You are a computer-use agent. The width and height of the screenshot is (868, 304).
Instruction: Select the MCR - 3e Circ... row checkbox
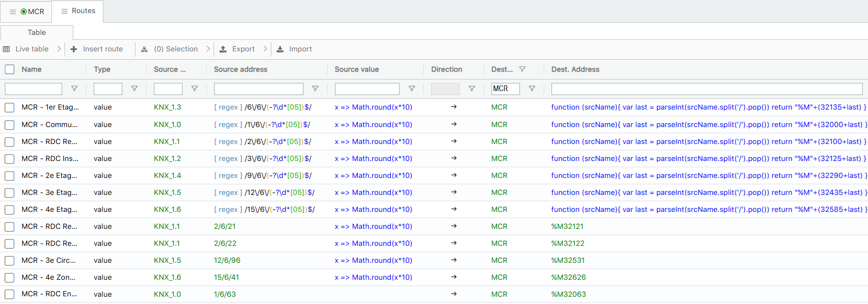pos(10,260)
